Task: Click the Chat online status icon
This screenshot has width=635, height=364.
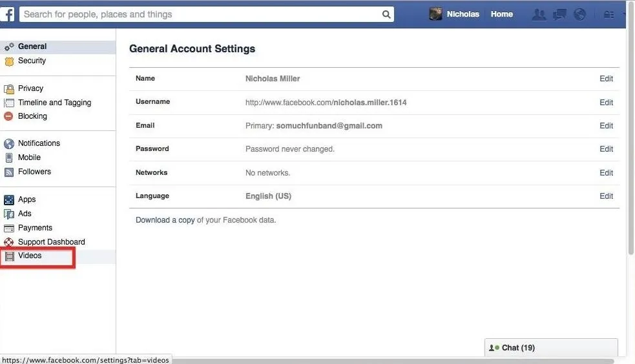Action: tap(494, 348)
